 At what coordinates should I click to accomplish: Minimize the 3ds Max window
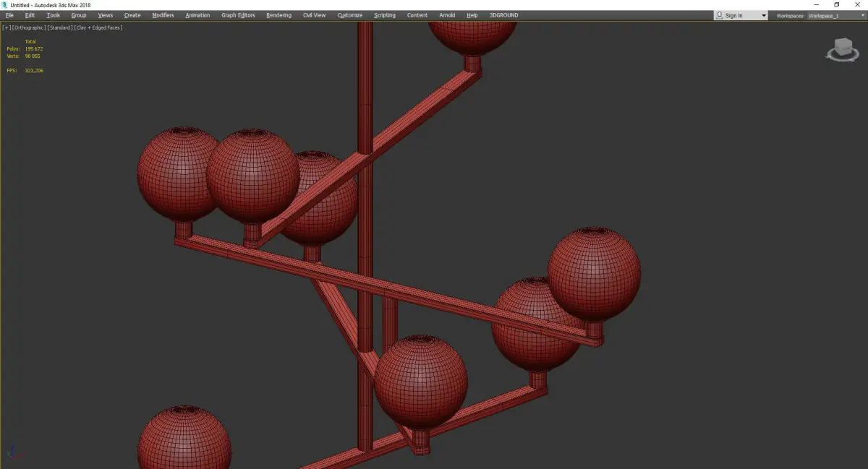tap(817, 5)
